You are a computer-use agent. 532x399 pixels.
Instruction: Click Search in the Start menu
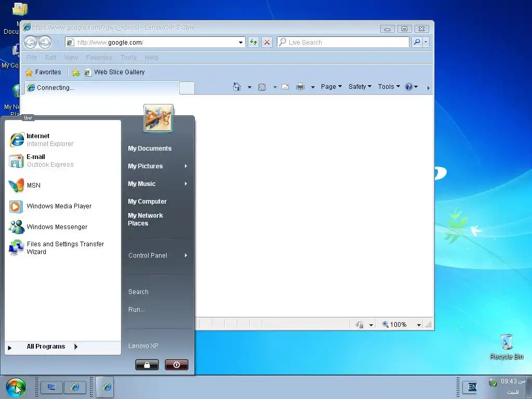pyautogui.click(x=138, y=292)
